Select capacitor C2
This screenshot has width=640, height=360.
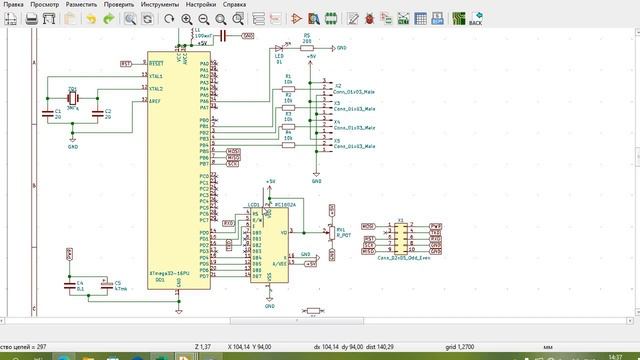(98, 114)
